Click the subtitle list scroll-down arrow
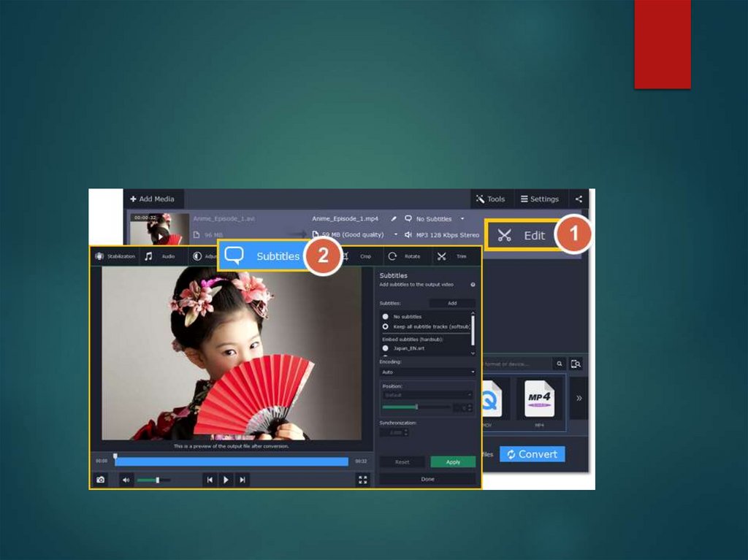The width and height of the screenshot is (748, 560). point(473,353)
